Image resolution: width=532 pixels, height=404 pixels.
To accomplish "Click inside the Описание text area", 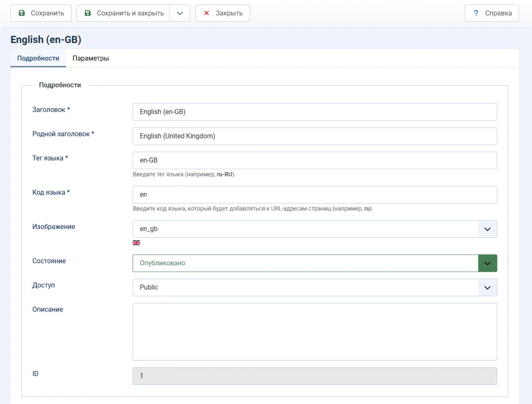I will point(314,332).
